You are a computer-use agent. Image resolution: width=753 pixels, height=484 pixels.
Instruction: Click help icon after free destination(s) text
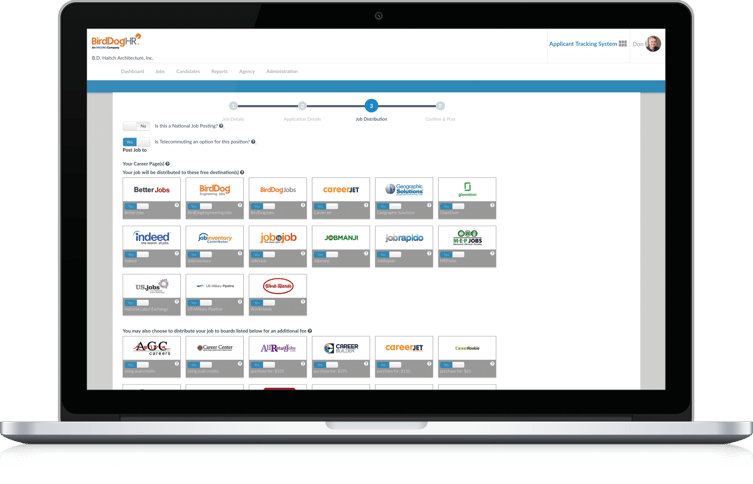[242, 172]
